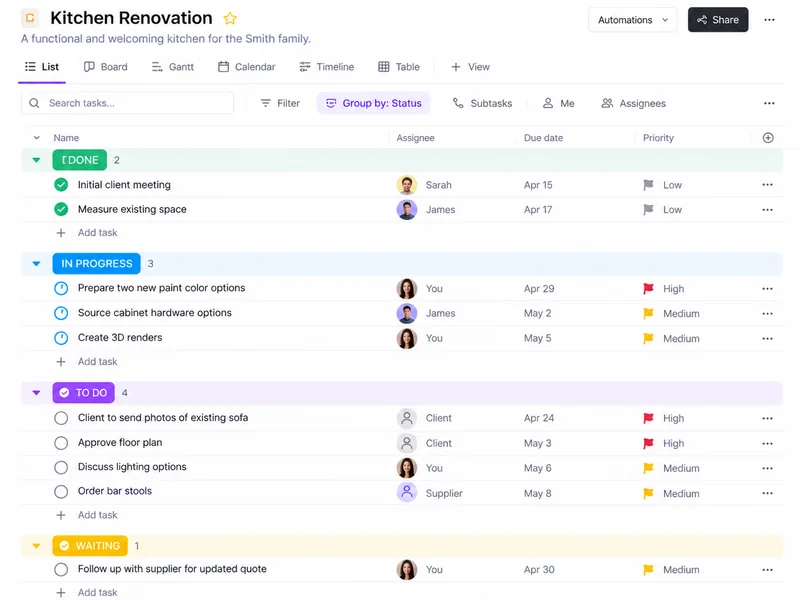Click the Due date column header
The width and height of the screenshot is (800, 600).
point(543,138)
